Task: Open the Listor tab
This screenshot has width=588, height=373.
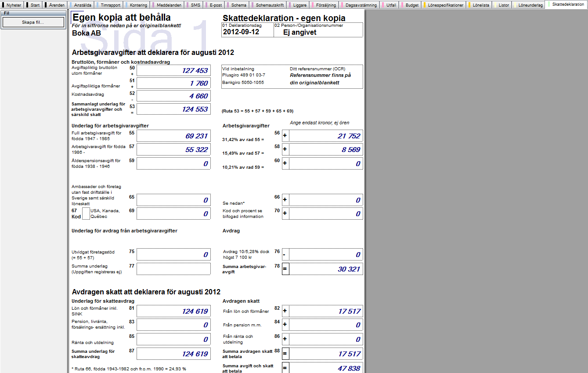Action: [502, 5]
